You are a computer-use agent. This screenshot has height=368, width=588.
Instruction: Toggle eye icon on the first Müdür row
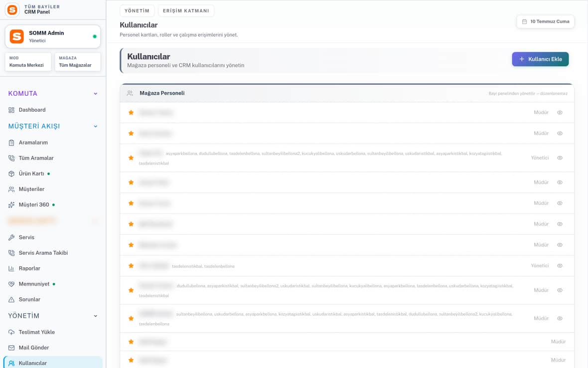tap(560, 113)
